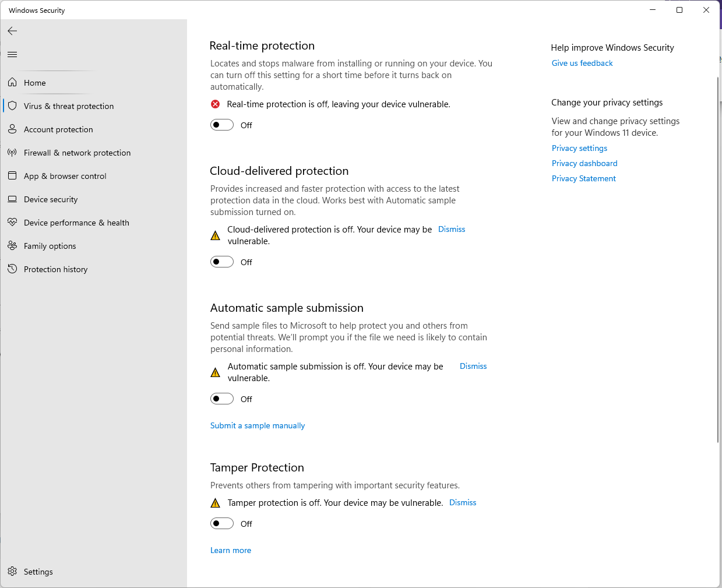Open the Home section
This screenshot has height=588, width=722.
coord(35,82)
